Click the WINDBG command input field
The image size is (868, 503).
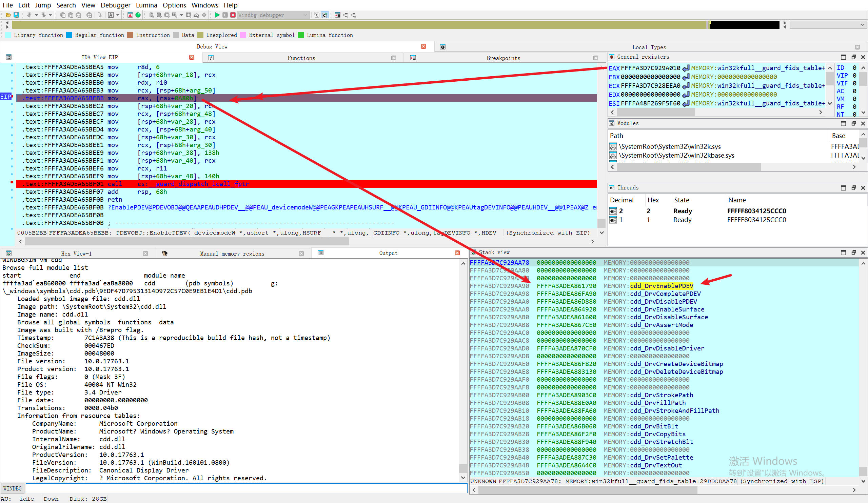pos(246,488)
